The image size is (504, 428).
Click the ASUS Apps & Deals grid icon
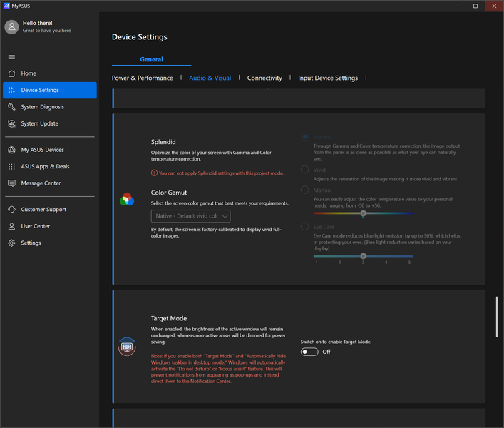tap(11, 167)
